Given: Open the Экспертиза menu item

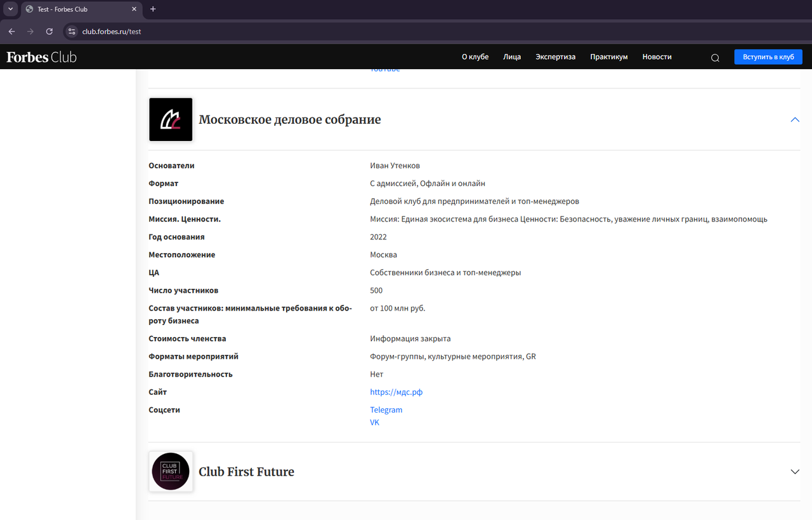Looking at the screenshot, I should [x=556, y=57].
